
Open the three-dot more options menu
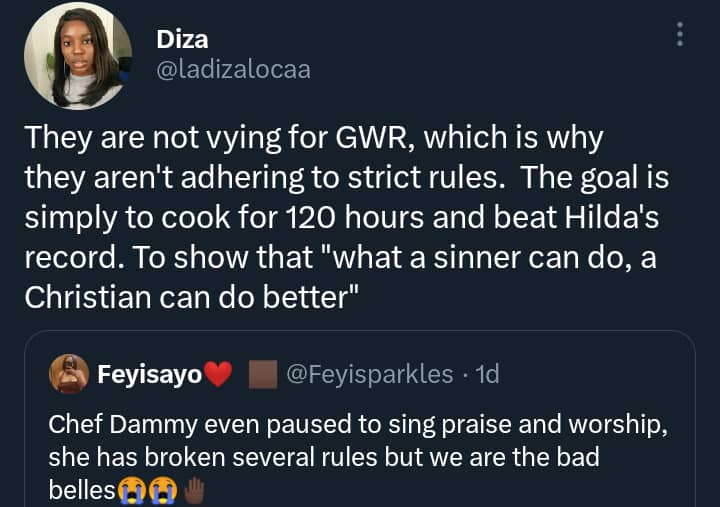click(680, 35)
